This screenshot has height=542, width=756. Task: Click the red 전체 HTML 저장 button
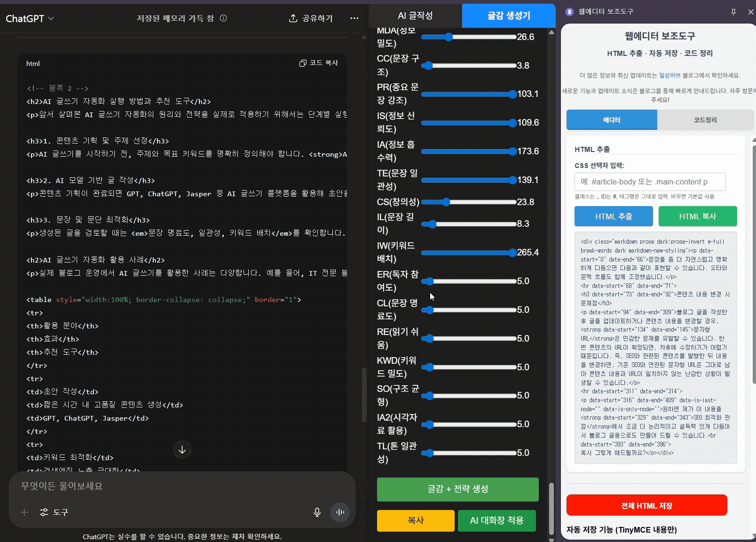pyautogui.click(x=646, y=506)
